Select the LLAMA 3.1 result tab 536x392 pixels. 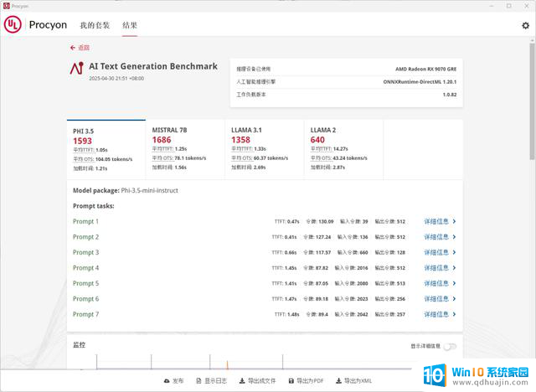pos(265,149)
